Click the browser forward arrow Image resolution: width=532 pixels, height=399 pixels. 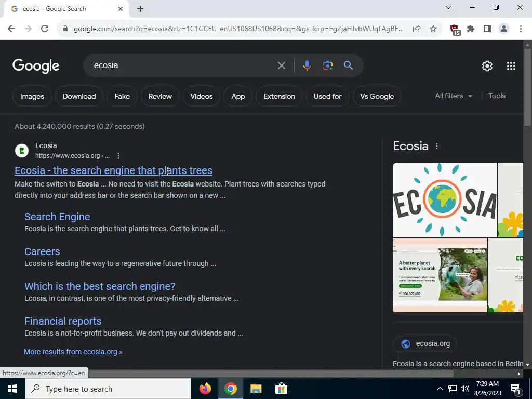(28, 29)
